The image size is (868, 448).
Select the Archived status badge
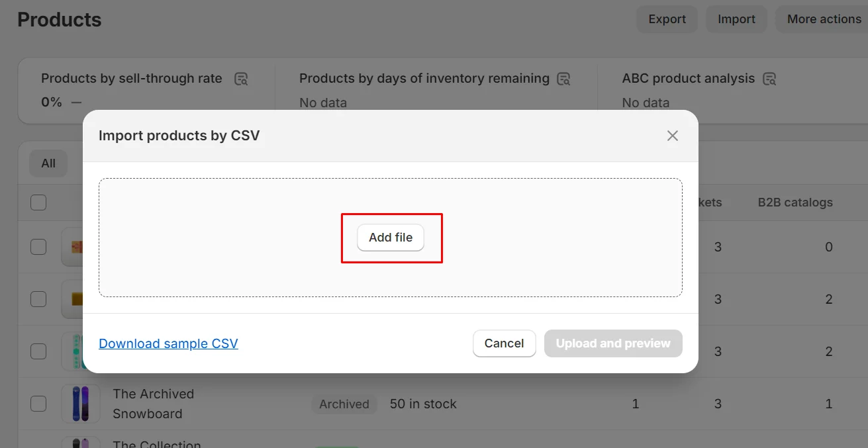tap(344, 404)
